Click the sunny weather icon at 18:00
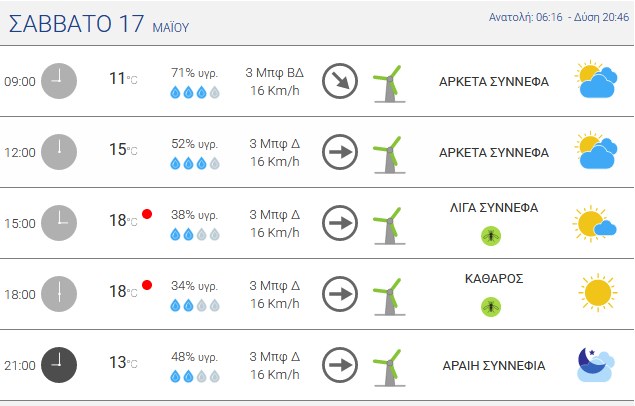The width and height of the screenshot is (635, 406). point(598,292)
